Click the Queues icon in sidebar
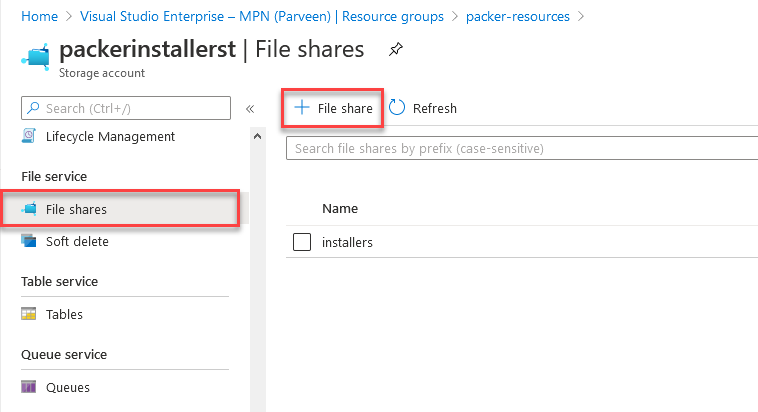 tap(29, 387)
